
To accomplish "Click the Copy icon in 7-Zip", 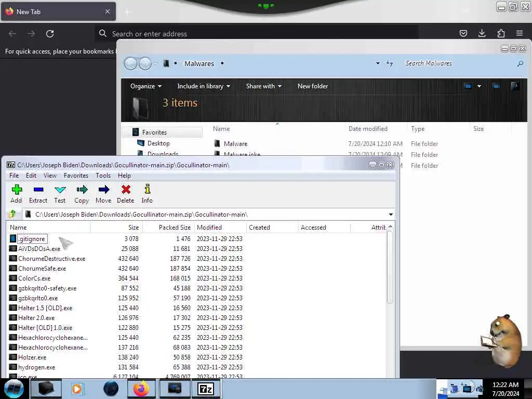I will pos(82,189).
